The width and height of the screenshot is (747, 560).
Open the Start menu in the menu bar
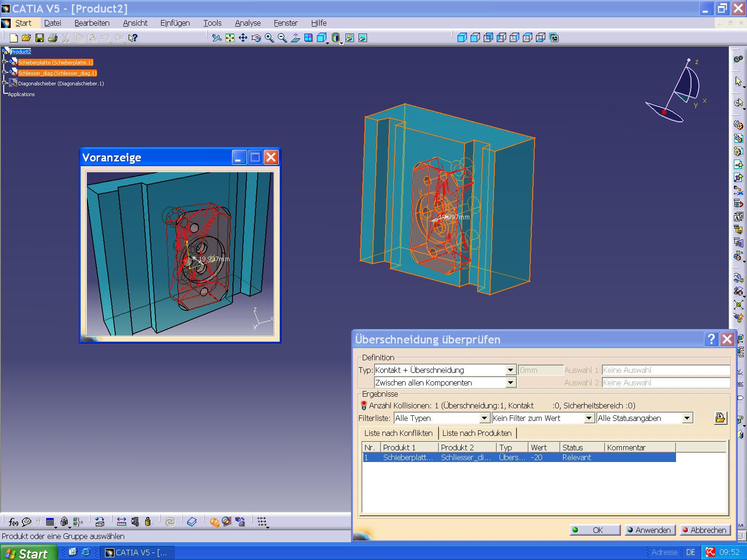[23, 23]
